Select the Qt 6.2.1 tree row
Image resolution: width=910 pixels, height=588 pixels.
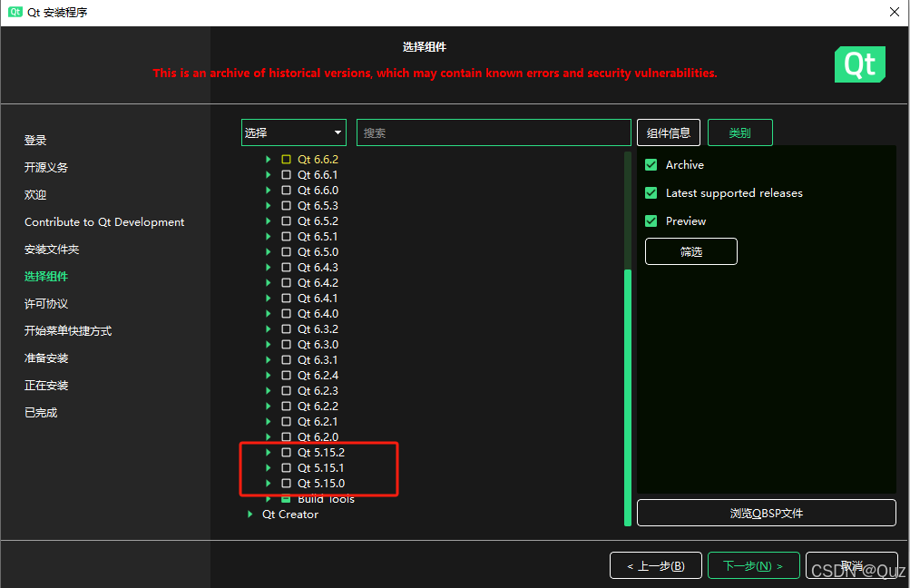point(318,421)
